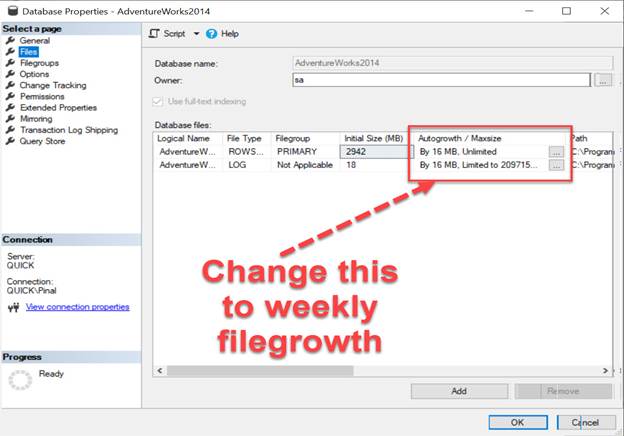The width and height of the screenshot is (624, 436).
Task: Toggle Use full-text indexing checkbox
Action: click(158, 101)
